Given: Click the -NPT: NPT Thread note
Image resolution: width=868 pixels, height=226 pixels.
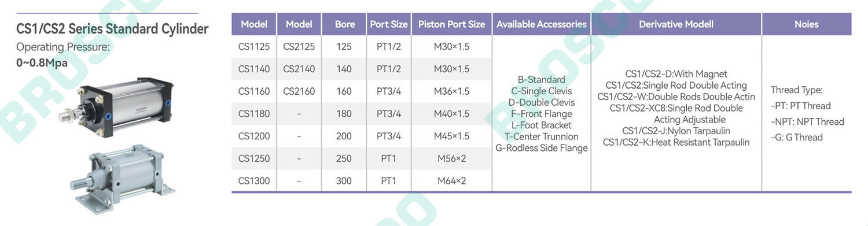Looking at the screenshot, I should pyautogui.click(x=807, y=121).
